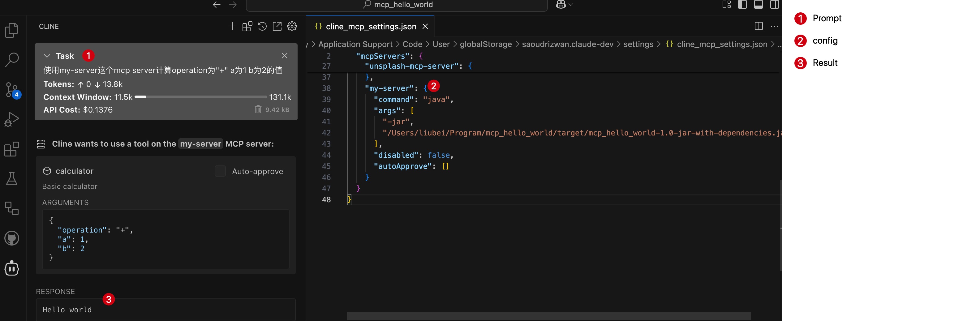Open Cline in editor pop-out icon
This screenshot has width=980, height=321.
277,26
